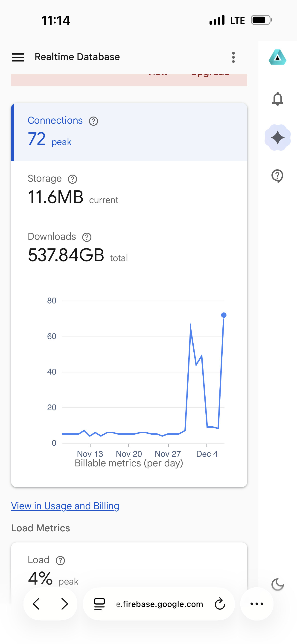Image resolution: width=297 pixels, height=644 pixels.
Task: Click the latest data point on chart
Action: pyautogui.click(x=224, y=315)
